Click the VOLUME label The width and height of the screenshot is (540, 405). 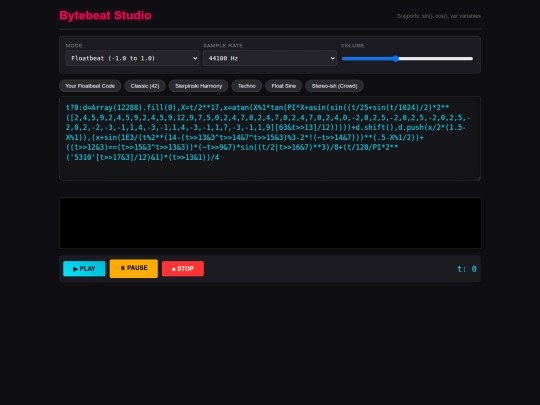tap(352, 45)
